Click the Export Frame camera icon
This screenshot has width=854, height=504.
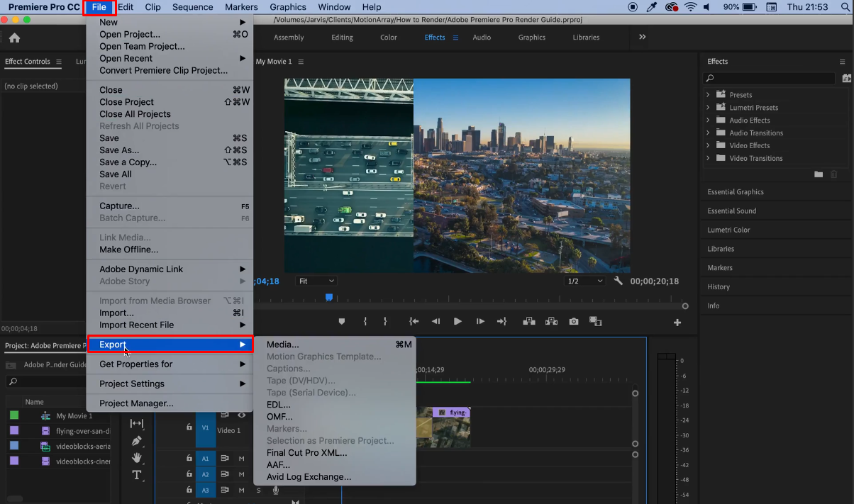click(574, 321)
